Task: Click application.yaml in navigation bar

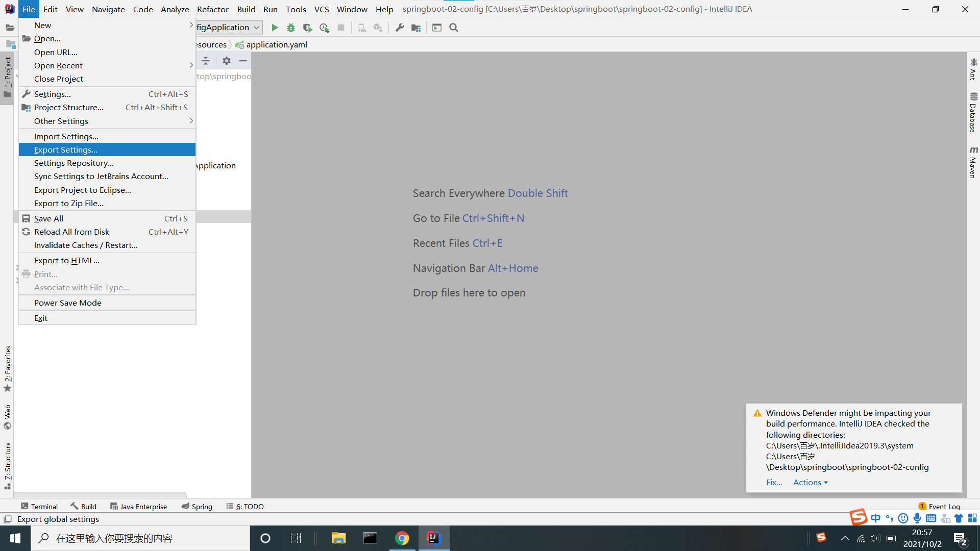Action: (x=272, y=44)
